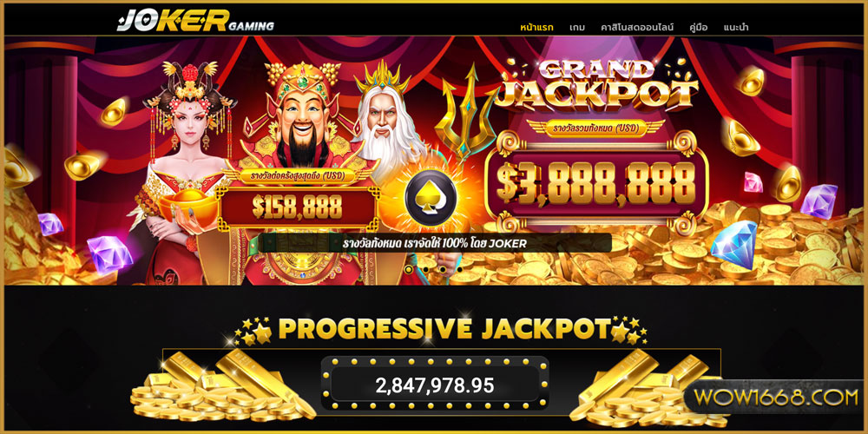Click the 2,847,978.95 progressive jackpot counter
This screenshot has height=434, width=868.
pyautogui.click(x=435, y=385)
